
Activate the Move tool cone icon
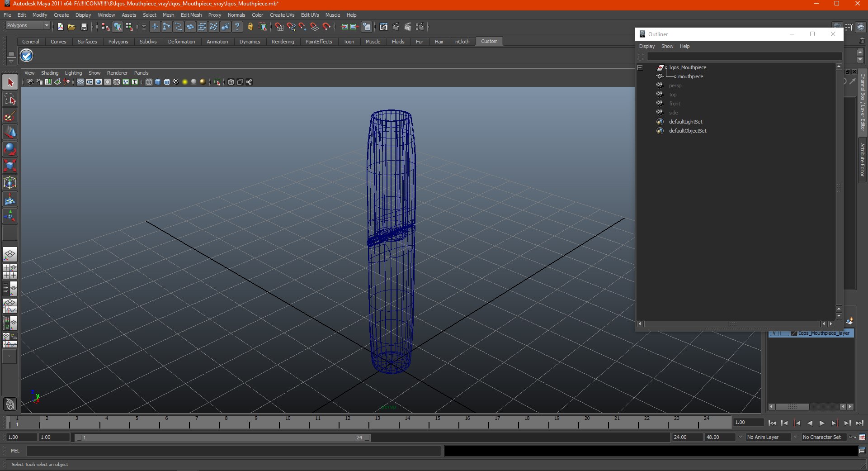click(x=10, y=132)
